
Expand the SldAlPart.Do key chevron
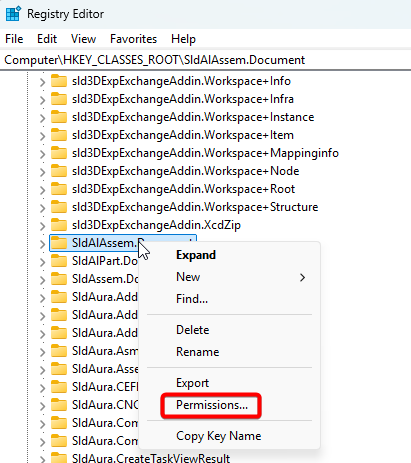pyautogui.click(x=42, y=262)
